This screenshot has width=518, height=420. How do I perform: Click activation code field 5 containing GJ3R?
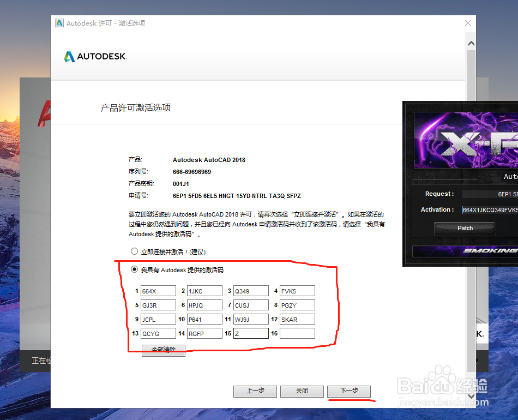point(158,305)
